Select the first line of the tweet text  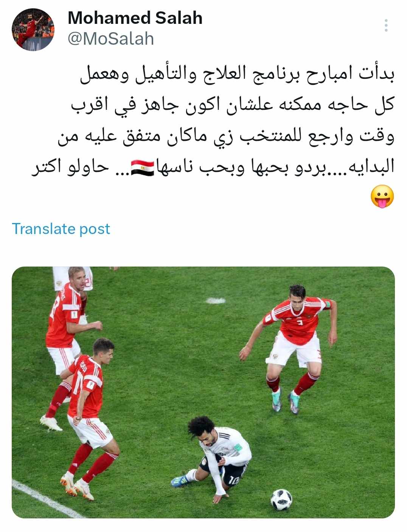click(x=237, y=74)
